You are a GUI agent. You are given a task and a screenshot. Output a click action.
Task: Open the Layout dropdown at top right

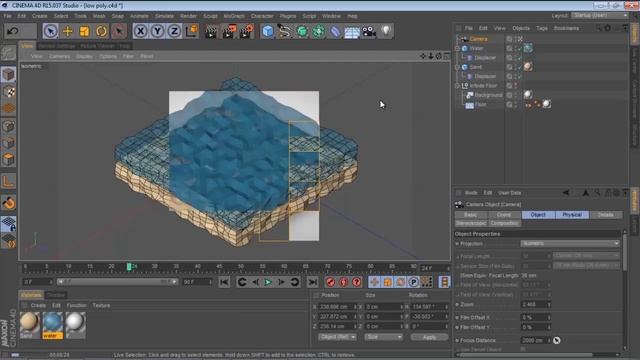click(600, 16)
